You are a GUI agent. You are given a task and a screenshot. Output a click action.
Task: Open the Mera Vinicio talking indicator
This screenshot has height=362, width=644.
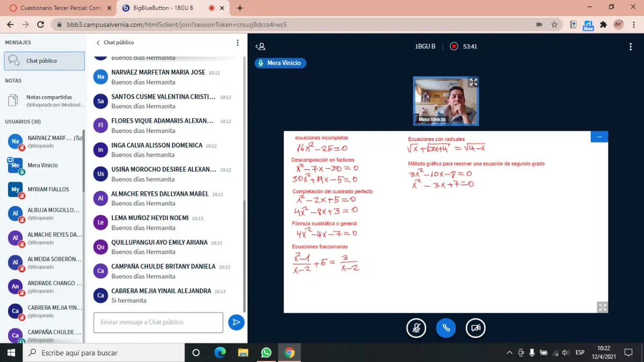coord(280,63)
